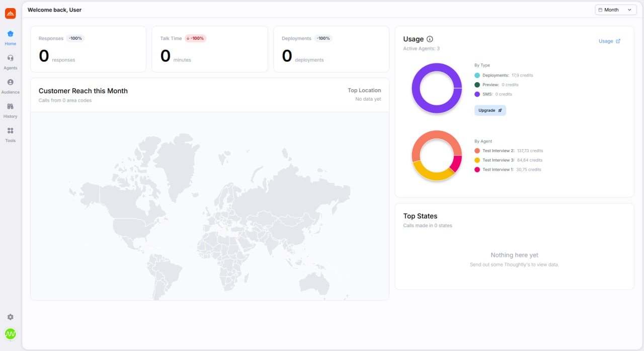Click the '0 deployments' value
644x351 pixels.
click(x=303, y=56)
